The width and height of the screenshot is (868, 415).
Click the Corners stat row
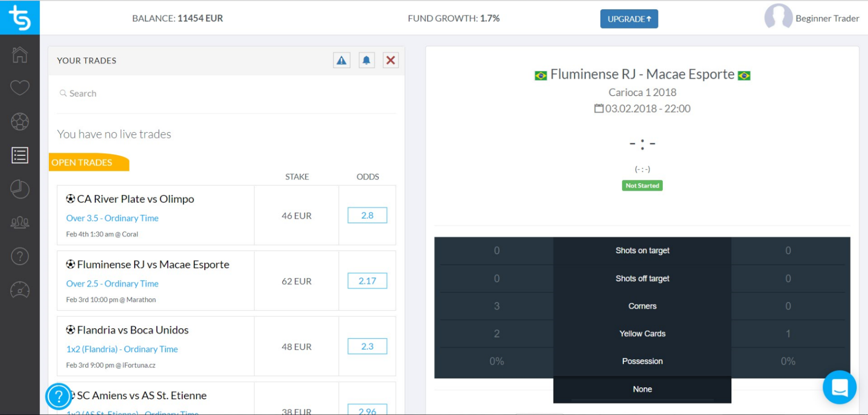click(x=642, y=306)
